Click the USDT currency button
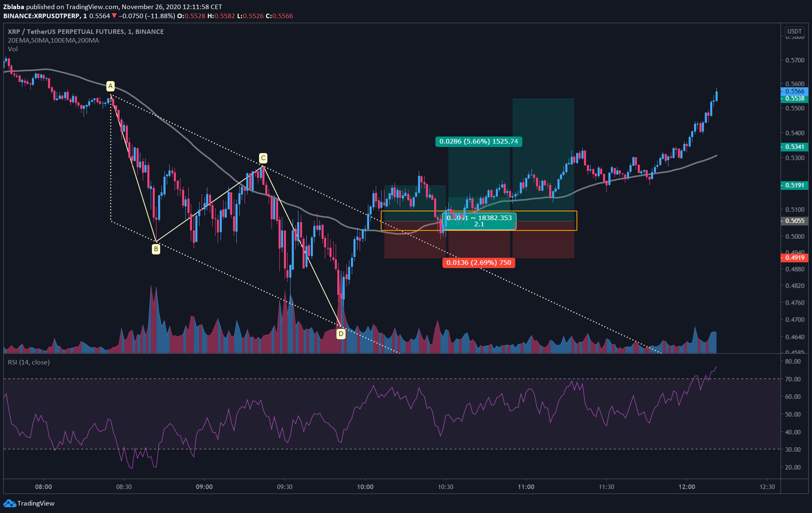The height and width of the screenshot is (513, 812). [x=794, y=31]
